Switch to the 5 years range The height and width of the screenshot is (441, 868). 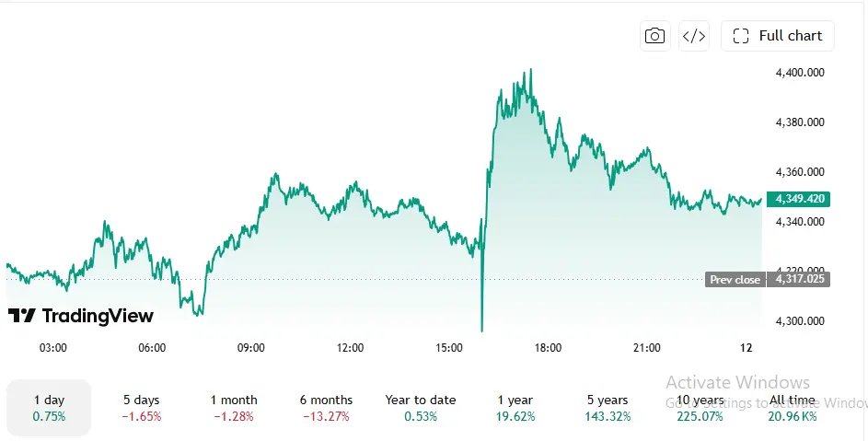click(x=608, y=408)
